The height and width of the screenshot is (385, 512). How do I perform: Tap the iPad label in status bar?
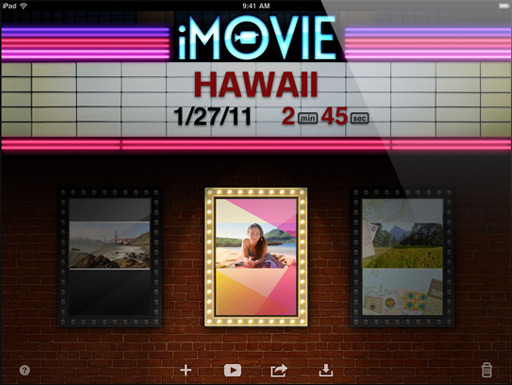[9, 6]
